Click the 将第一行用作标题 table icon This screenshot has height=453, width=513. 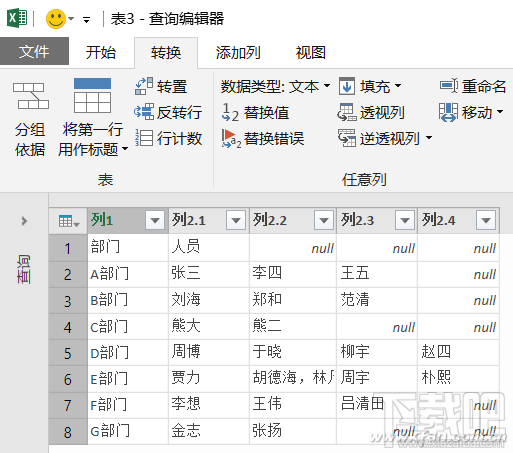[x=92, y=95]
